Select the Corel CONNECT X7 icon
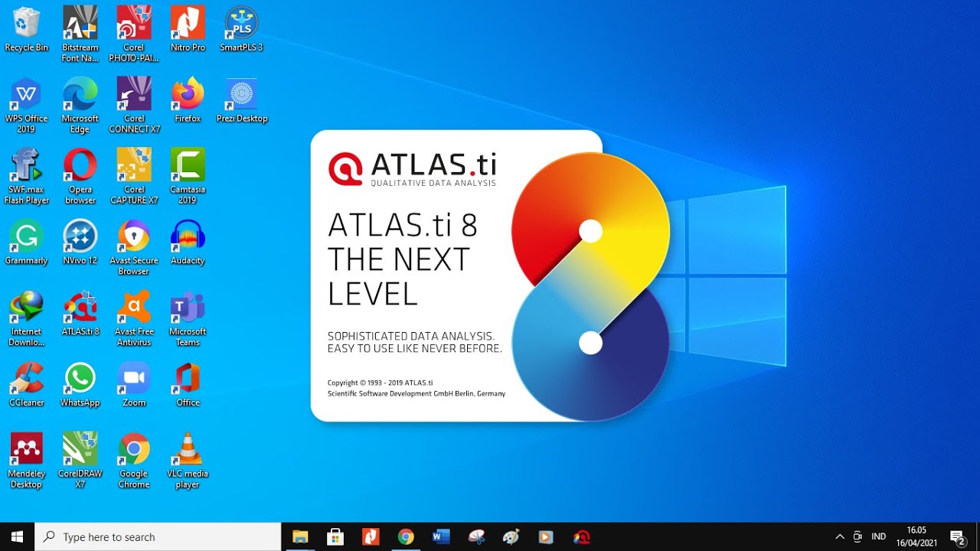Screen dimensions: 980x551 (x=134, y=106)
